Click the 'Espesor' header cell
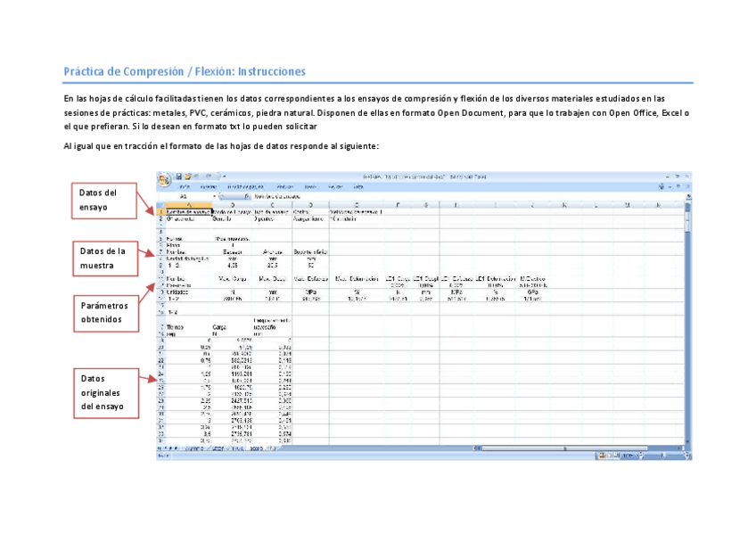Screen dimensions: 756x534 [x=233, y=252]
